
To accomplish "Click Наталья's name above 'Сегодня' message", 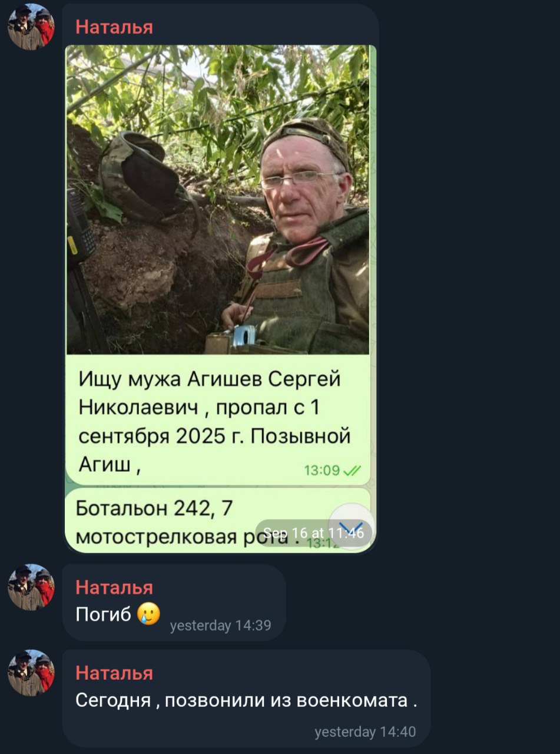I will coord(114,673).
